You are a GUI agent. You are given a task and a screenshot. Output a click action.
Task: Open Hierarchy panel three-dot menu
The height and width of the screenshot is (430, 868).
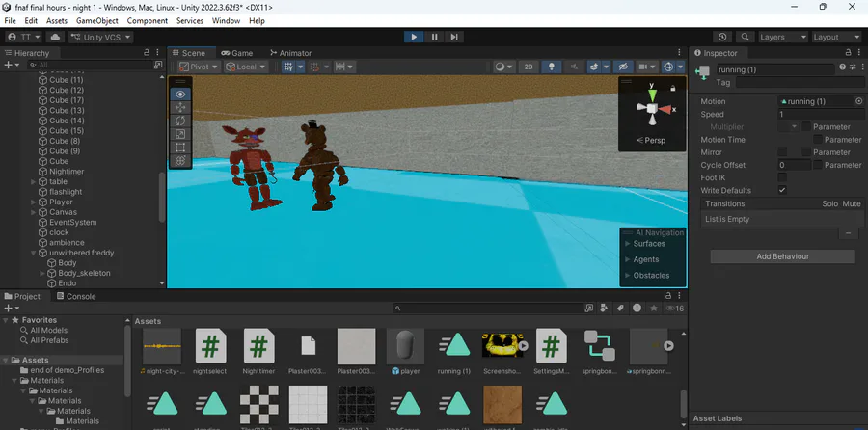pos(158,53)
